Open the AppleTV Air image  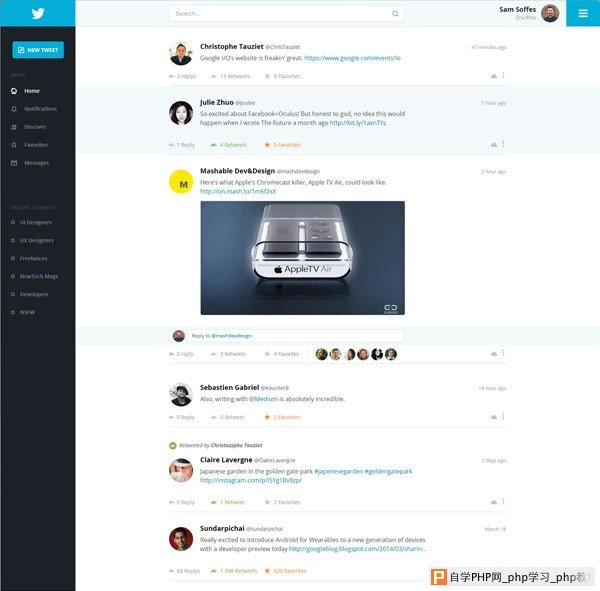point(302,258)
